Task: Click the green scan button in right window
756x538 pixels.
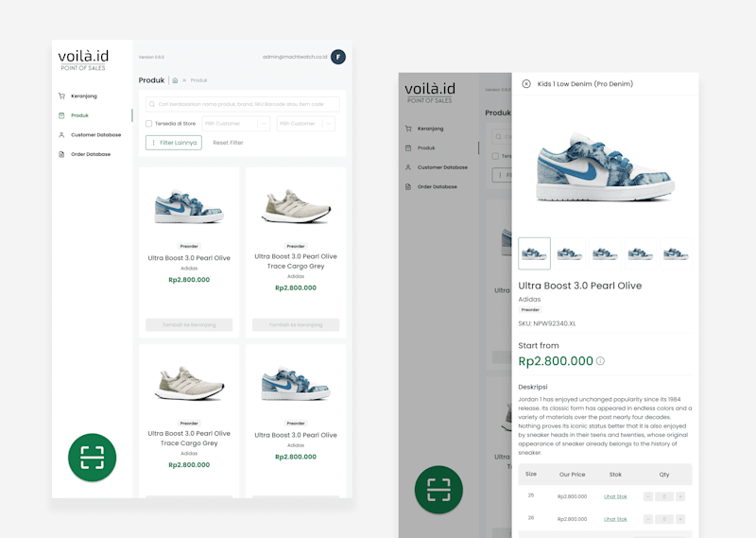Action: [x=438, y=490]
